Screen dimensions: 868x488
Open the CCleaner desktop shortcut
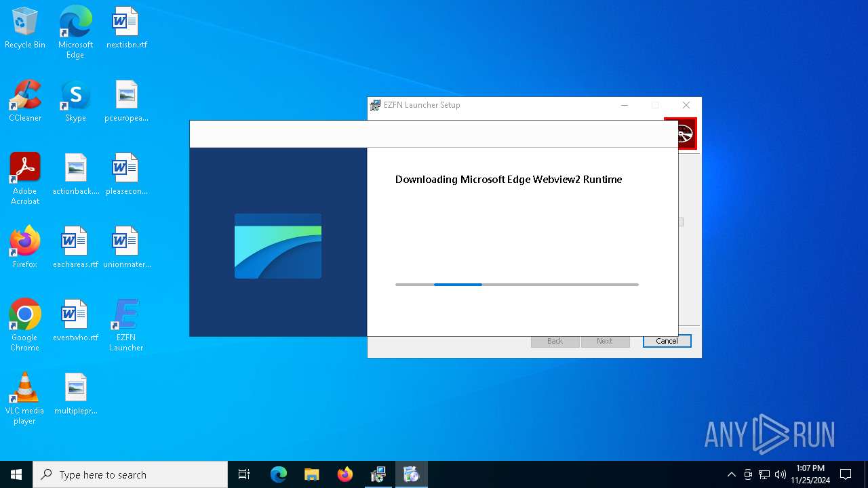click(x=25, y=101)
